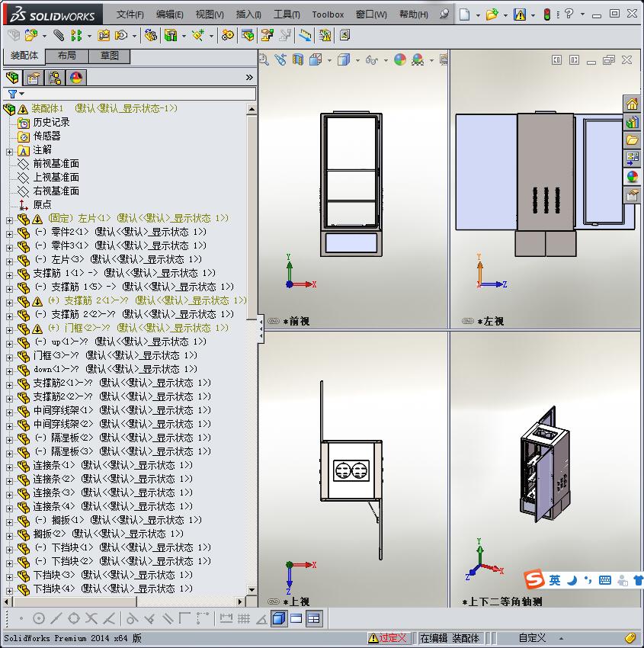This screenshot has height=648, width=644.
Task: Click Hide/Show Items glasses icon
Action: (371, 60)
